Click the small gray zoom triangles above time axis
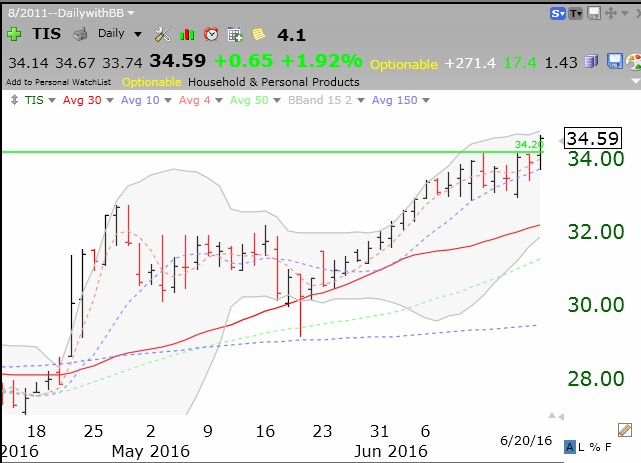Viewport: 641px width, 463px height. 556,416
